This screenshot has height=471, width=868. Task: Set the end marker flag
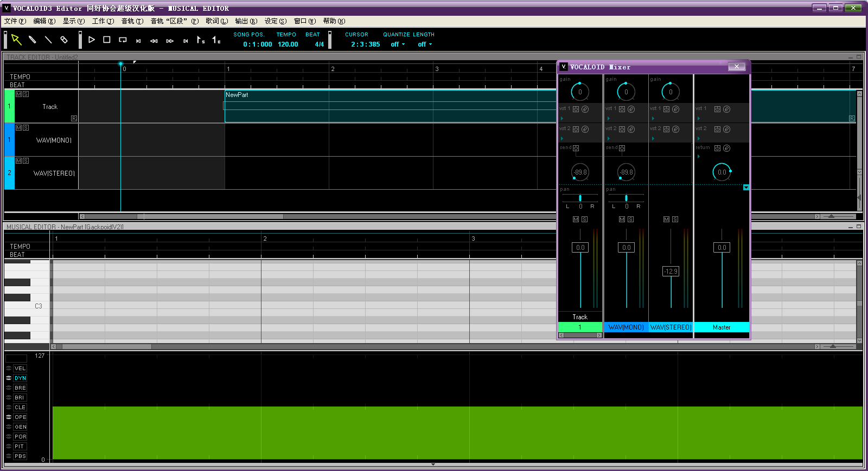[x=216, y=40]
